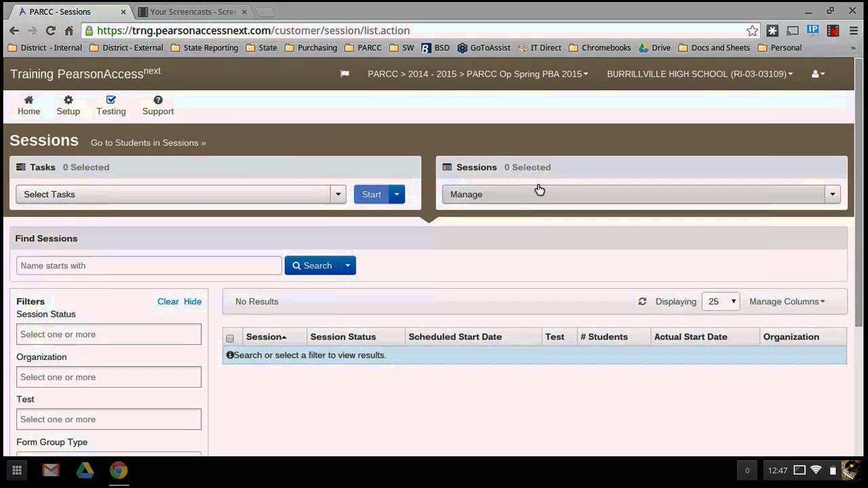The width and height of the screenshot is (868, 488).
Task: Open browser home page icon
Action: 68,30
